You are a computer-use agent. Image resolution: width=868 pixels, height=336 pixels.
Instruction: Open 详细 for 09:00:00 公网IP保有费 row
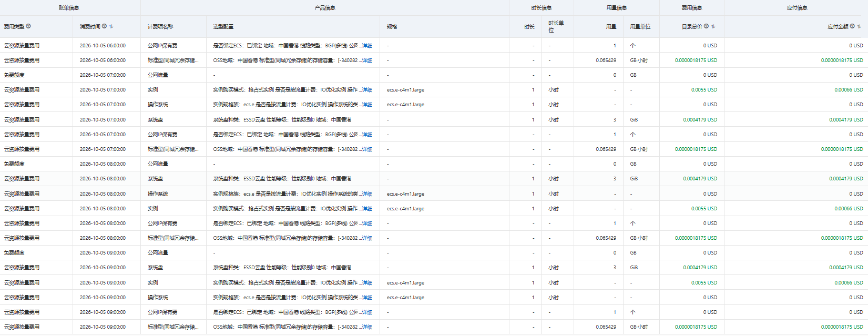click(x=367, y=312)
